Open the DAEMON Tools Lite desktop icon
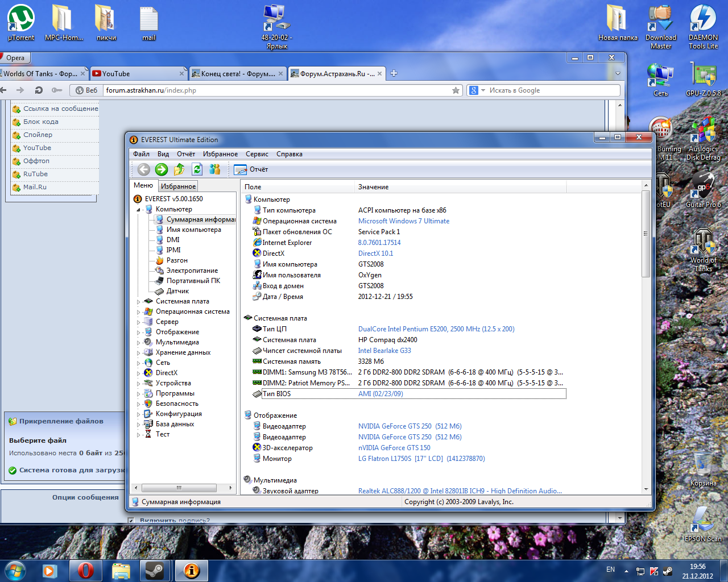Image resolution: width=728 pixels, height=582 pixels. click(x=703, y=27)
